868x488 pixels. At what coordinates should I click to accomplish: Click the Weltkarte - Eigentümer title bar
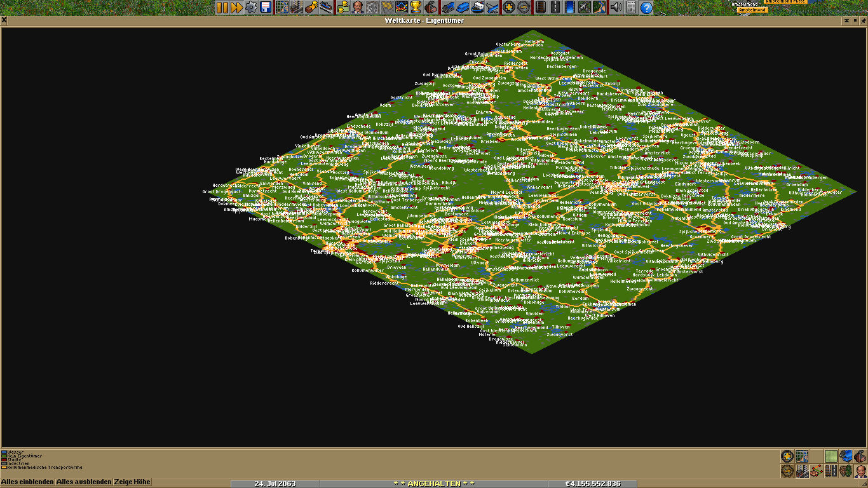[424, 21]
